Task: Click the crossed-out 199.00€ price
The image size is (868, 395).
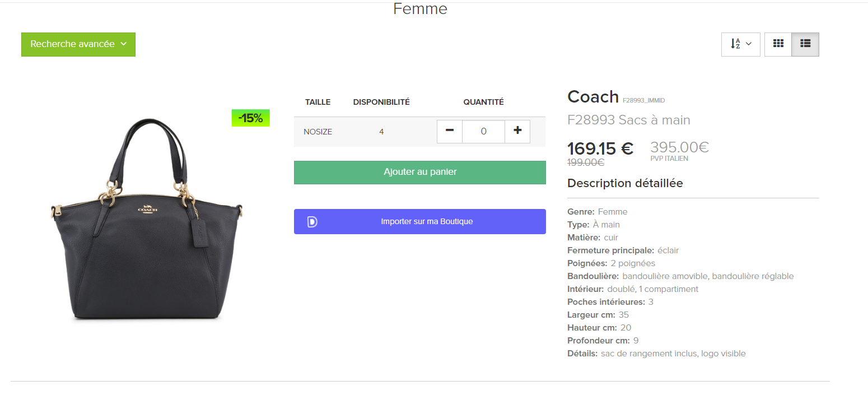Action: click(x=586, y=162)
